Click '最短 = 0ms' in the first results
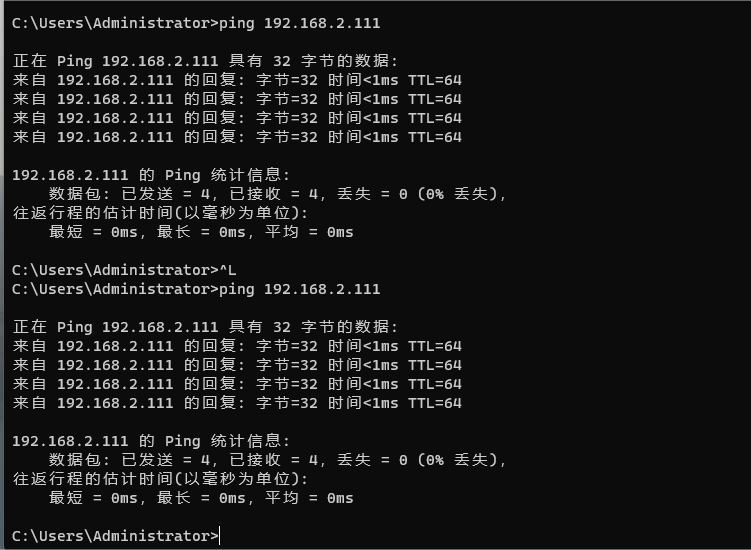 coord(93,232)
